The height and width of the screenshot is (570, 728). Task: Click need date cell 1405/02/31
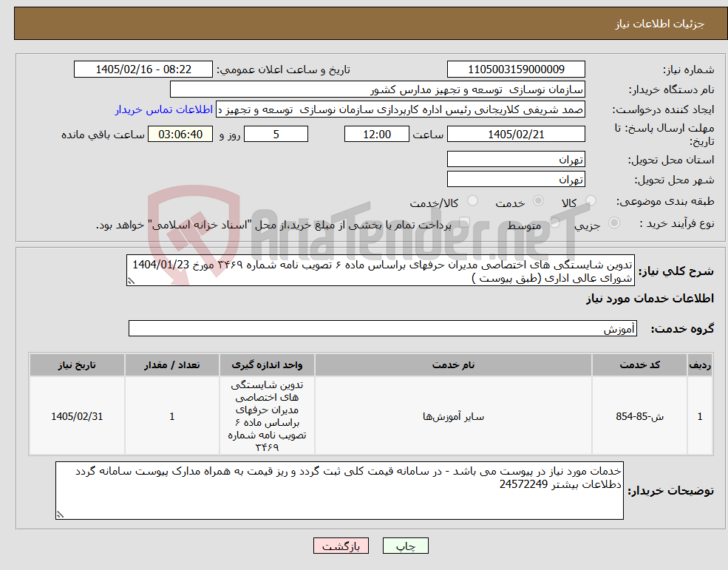[77, 416]
